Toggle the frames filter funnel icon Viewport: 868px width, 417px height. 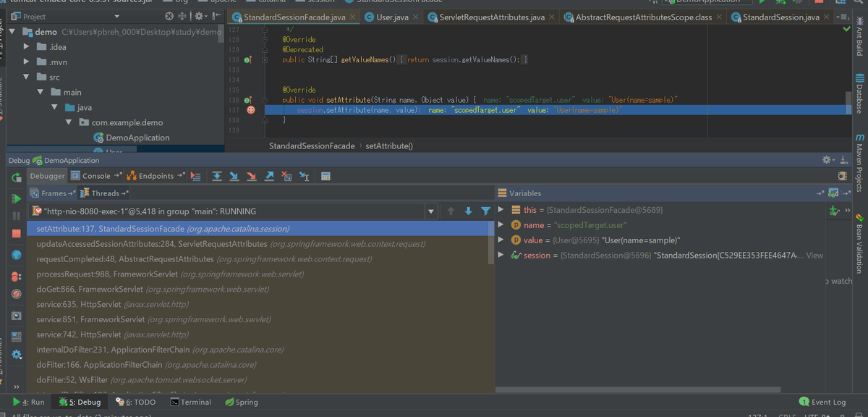(x=485, y=211)
